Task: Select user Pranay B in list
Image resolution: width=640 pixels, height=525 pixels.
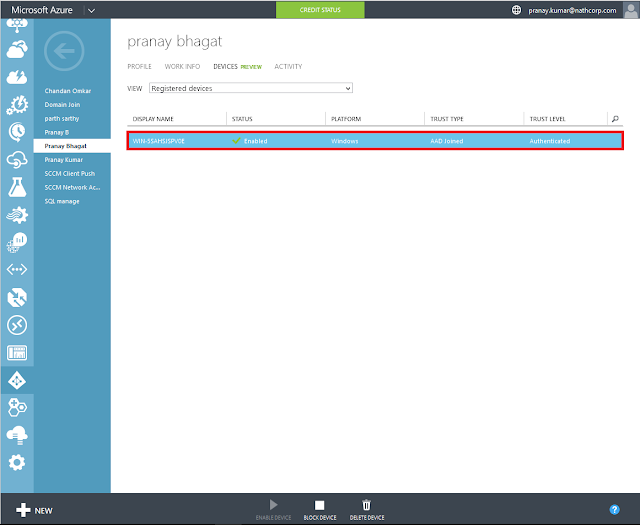Action: (57, 132)
